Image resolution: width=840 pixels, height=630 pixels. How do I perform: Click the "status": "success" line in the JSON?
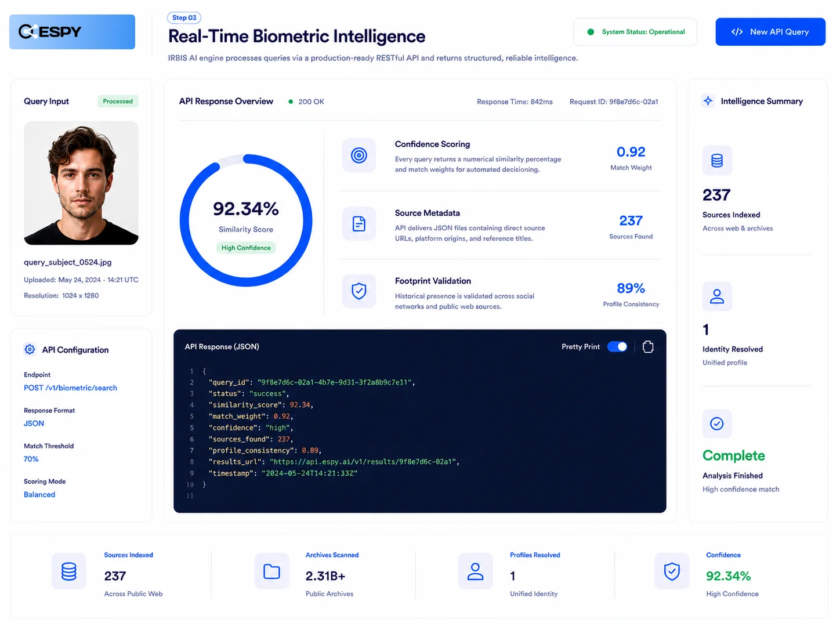pos(248,393)
